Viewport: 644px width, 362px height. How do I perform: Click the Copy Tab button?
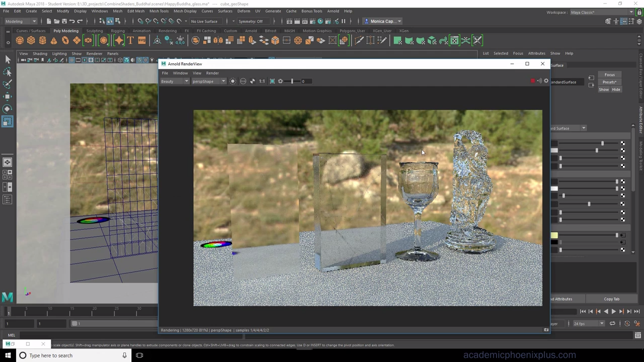coord(612,299)
